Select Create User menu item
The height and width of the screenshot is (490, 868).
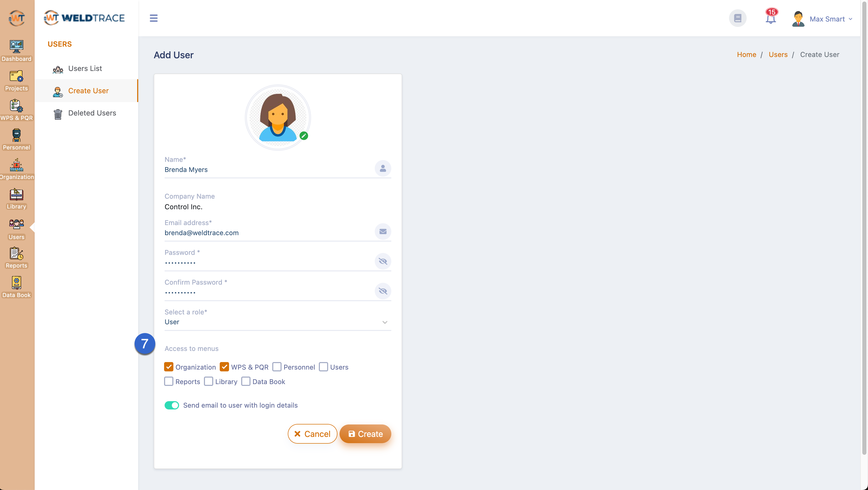(x=86, y=91)
